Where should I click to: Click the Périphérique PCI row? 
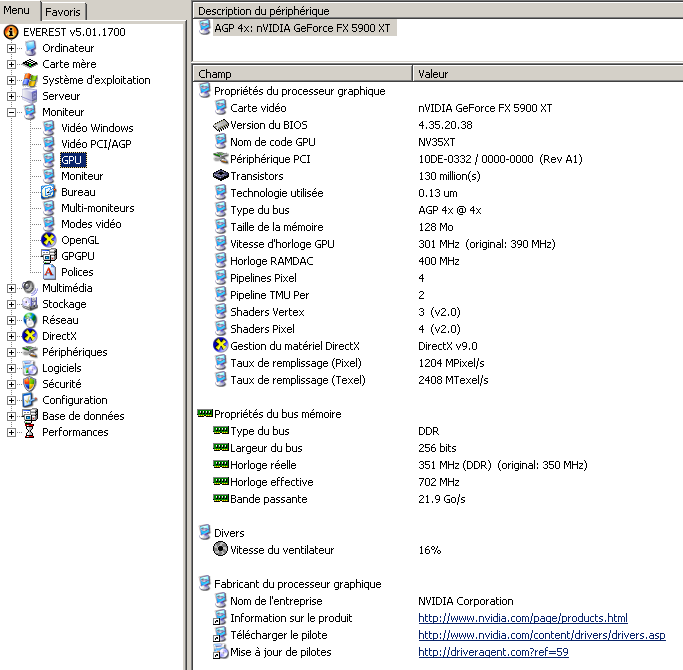pos(440,159)
